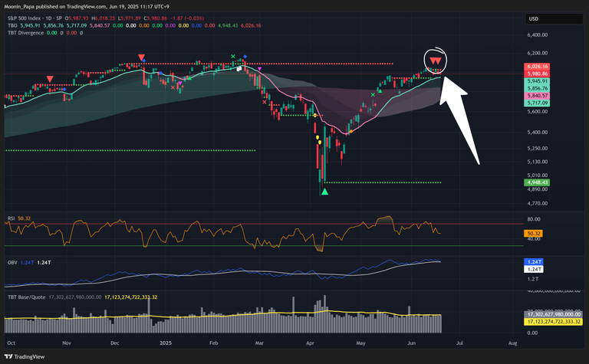Click the May label on the time axis
This screenshot has width=589, height=364.
click(360, 343)
